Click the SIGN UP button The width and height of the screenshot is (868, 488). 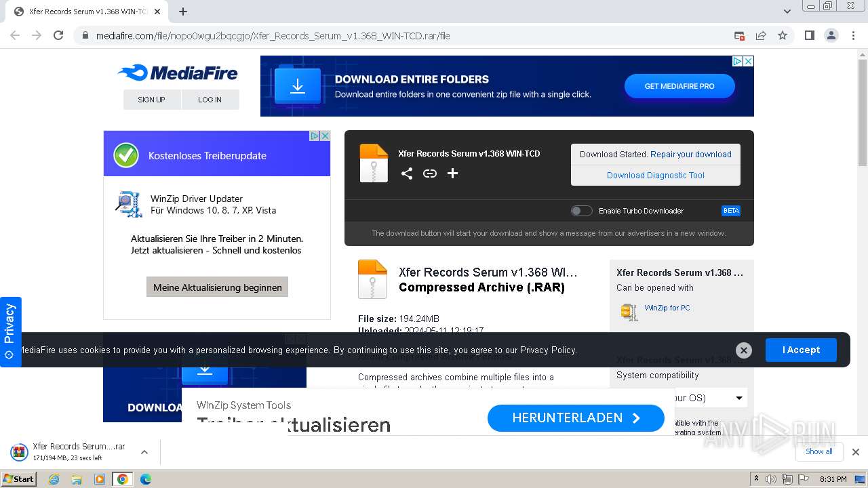[x=152, y=100]
